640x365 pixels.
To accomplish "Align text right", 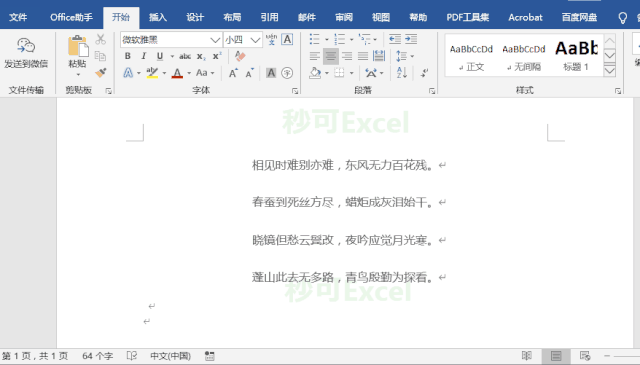I will 347,56.
